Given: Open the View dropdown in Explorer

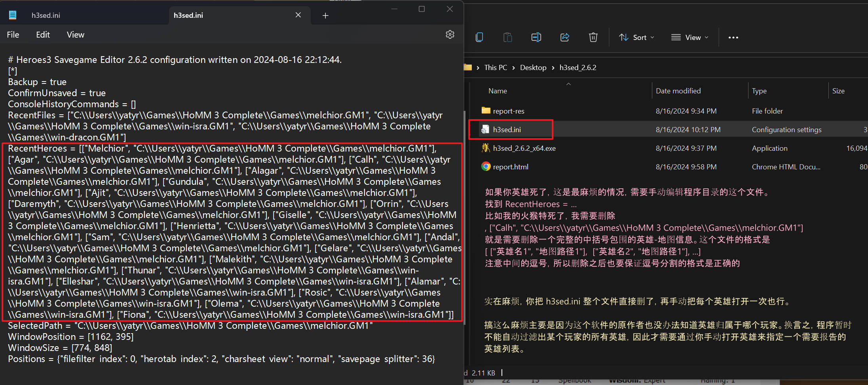Looking at the screenshot, I should (690, 37).
